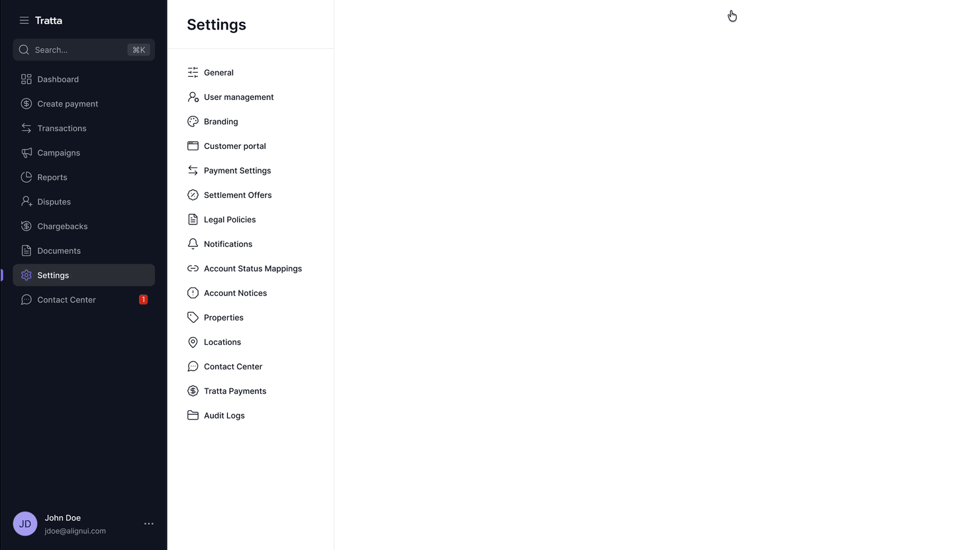The image size is (980, 550).
Task: Open John Doe account options menu
Action: pyautogui.click(x=149, y=524)
